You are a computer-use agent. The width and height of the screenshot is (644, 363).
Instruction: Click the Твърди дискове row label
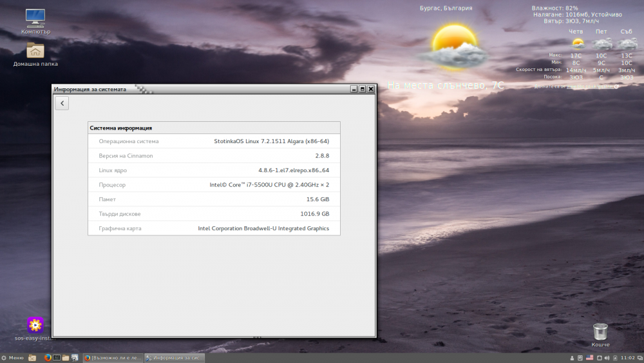click(120, 214)
